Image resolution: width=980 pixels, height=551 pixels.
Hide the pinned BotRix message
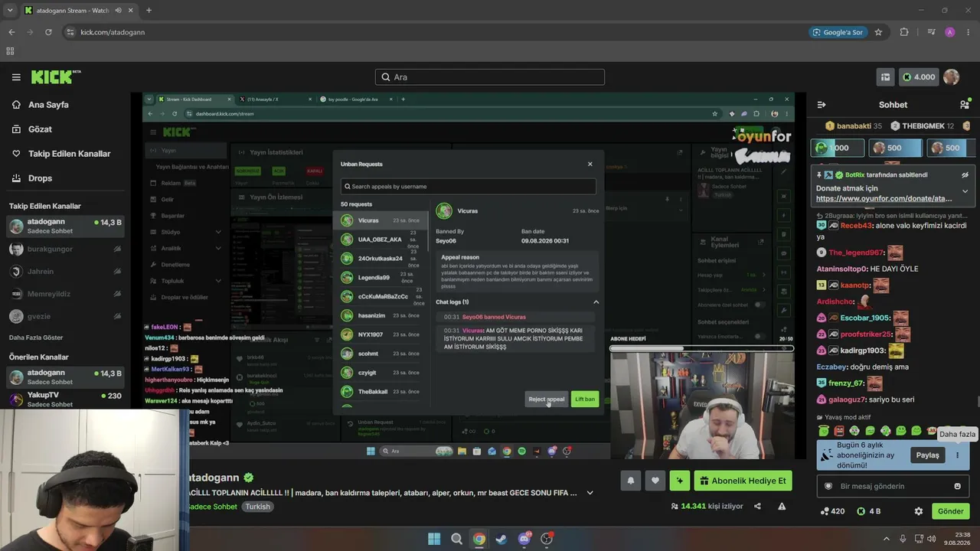pyautogui.click(x=965, y=175)
